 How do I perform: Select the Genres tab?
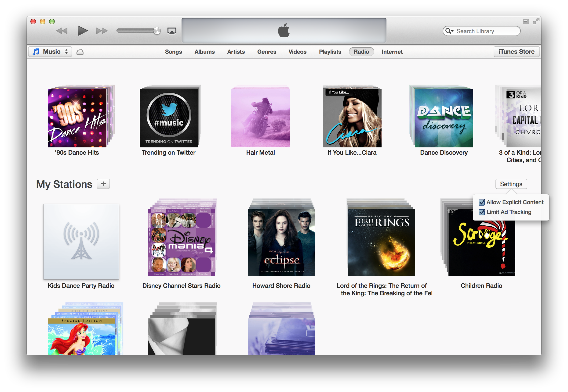(x=266, y=52)
